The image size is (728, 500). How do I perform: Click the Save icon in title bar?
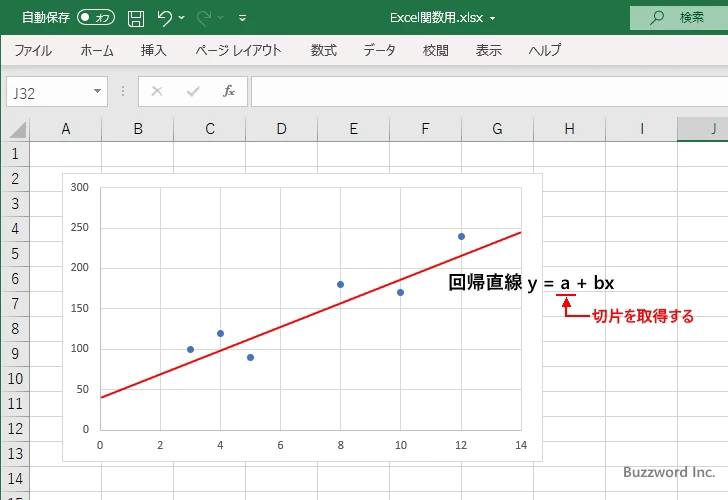[x=136, y=18]
